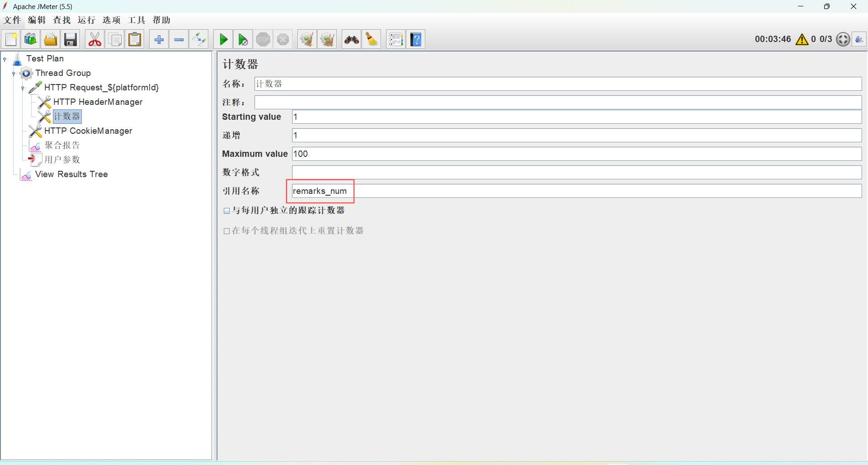The height and width of the screenshot is (465, 868).
Task: Click the Paste clipboard icon
Action: [x=135, y=39]
